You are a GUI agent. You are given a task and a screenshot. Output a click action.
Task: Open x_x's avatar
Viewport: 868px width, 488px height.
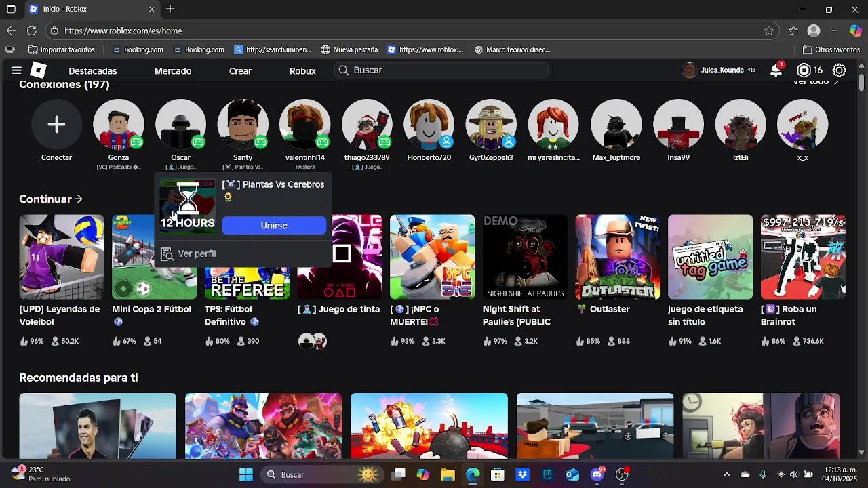click(x=802, y=124)
